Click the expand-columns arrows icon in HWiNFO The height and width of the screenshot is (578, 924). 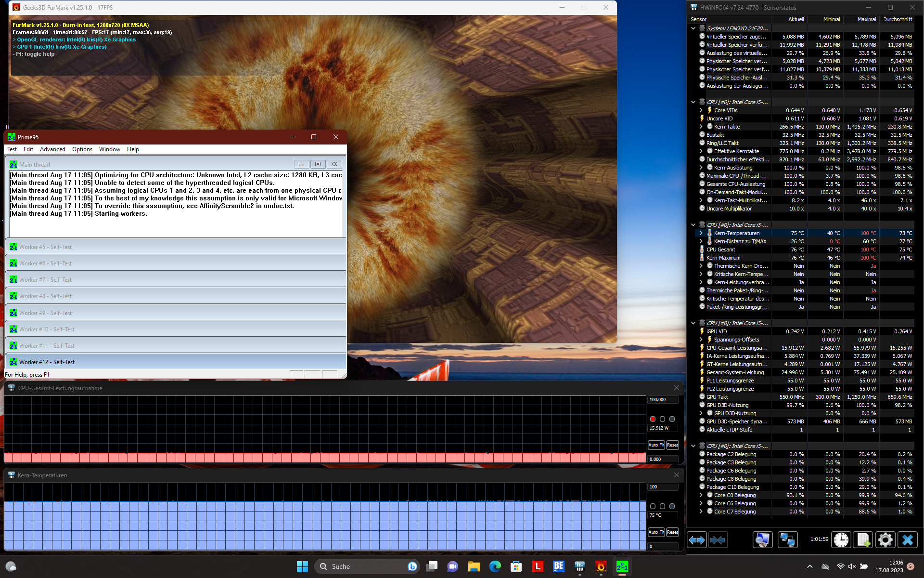(697, 540)
